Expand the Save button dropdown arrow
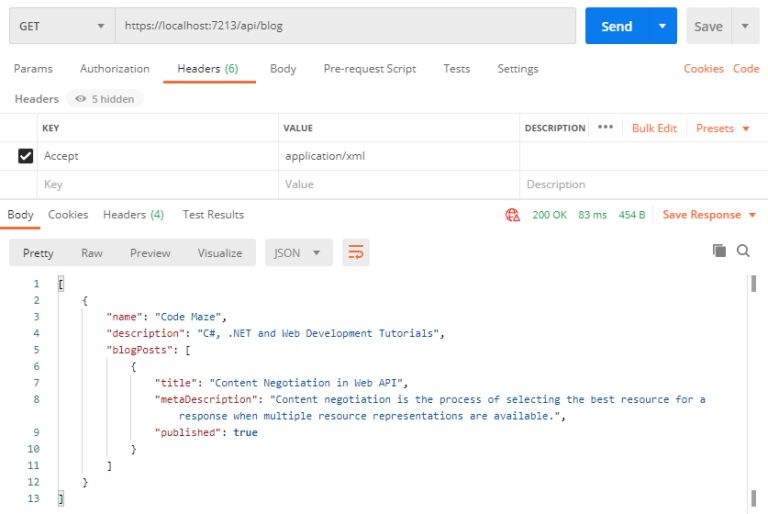This screenshot has width=768, height=514. coord(745,26)
